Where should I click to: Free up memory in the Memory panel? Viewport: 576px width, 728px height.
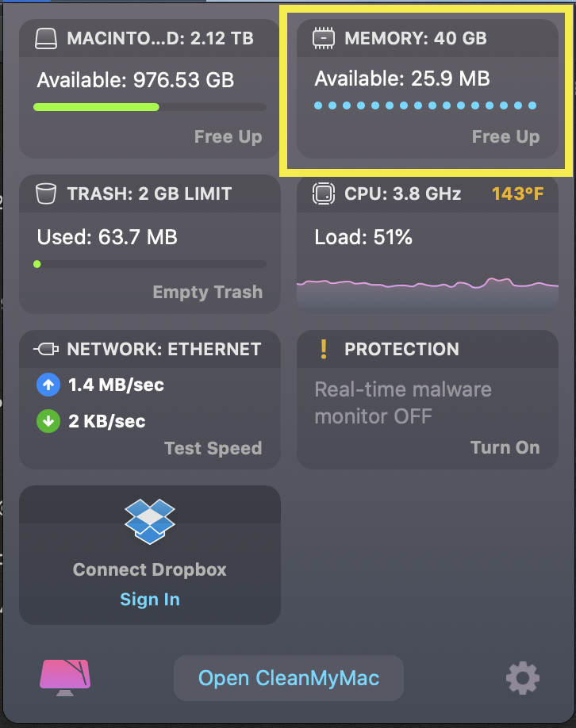[x=505, y=137]
